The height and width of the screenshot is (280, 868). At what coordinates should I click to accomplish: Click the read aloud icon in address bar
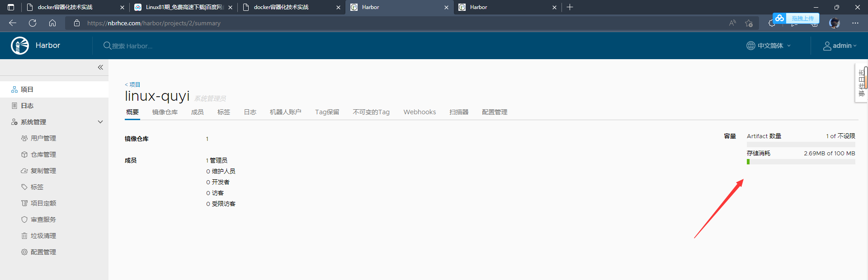[x=732, y=23]
